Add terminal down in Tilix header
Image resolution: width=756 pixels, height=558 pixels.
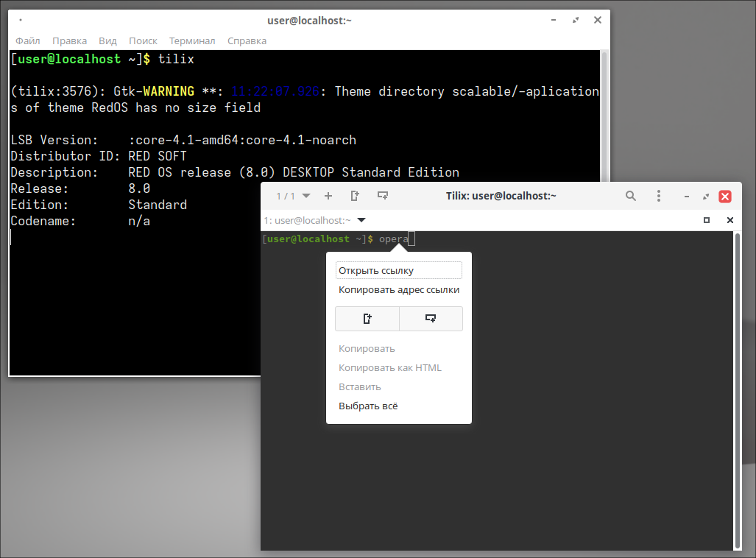click(383, 196)
